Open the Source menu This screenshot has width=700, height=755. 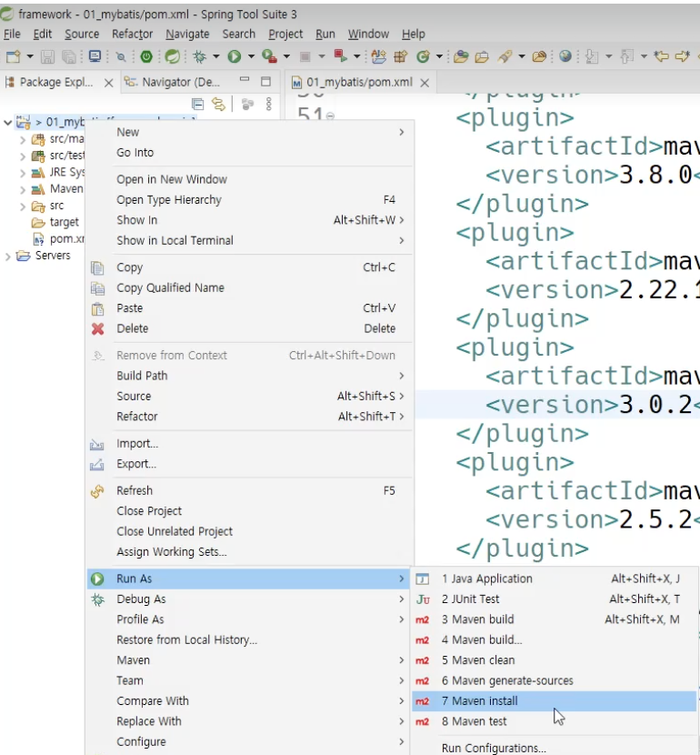[82, 35]
